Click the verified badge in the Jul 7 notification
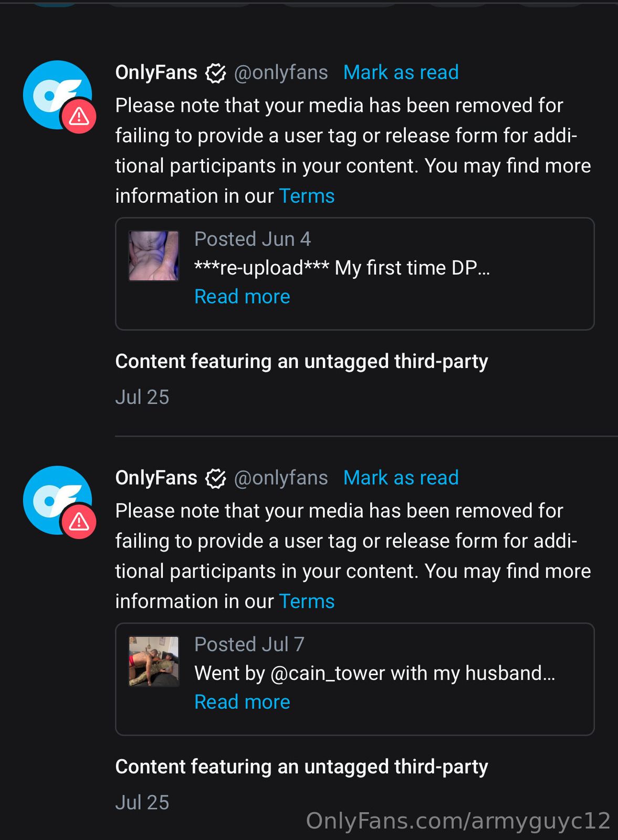 [215, 478]
